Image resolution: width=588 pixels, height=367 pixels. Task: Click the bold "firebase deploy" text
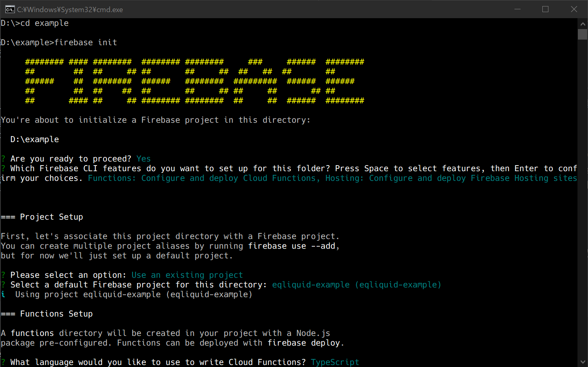click(x=305, y=343)
